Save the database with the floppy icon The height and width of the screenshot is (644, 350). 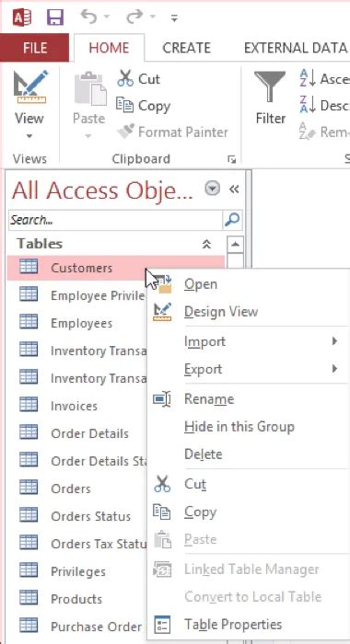[54, 17]
